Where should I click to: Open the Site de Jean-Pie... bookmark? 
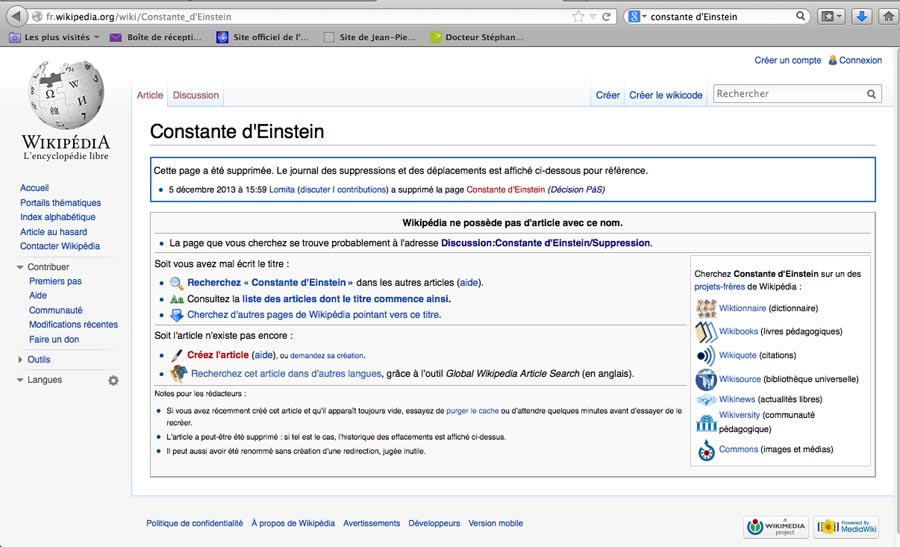coord(370,37)
